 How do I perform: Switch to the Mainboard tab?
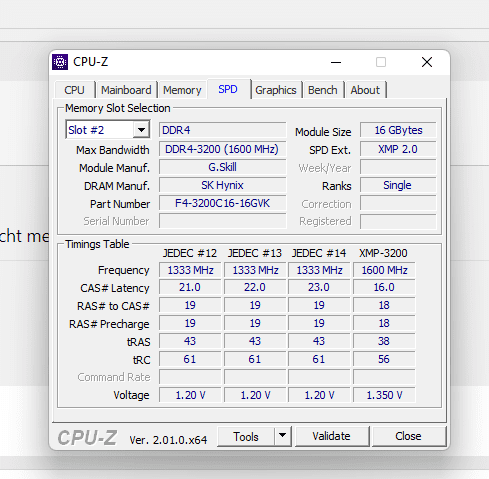[126, 90]
